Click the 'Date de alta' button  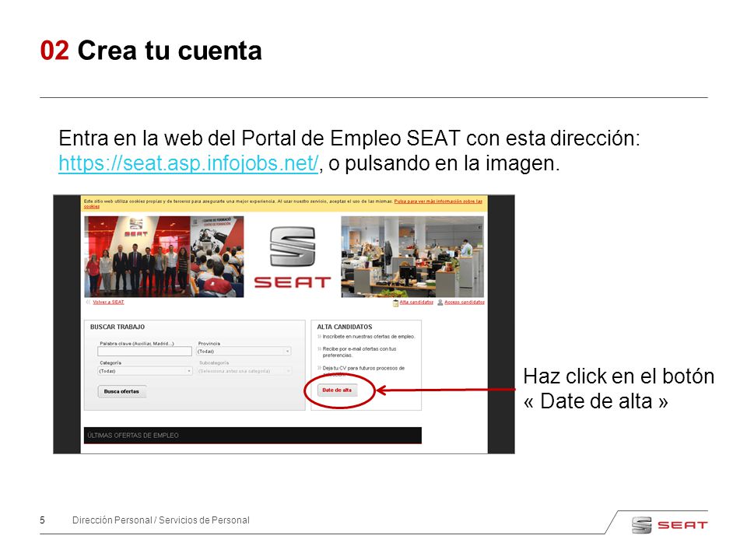click(x=337, y=390)
